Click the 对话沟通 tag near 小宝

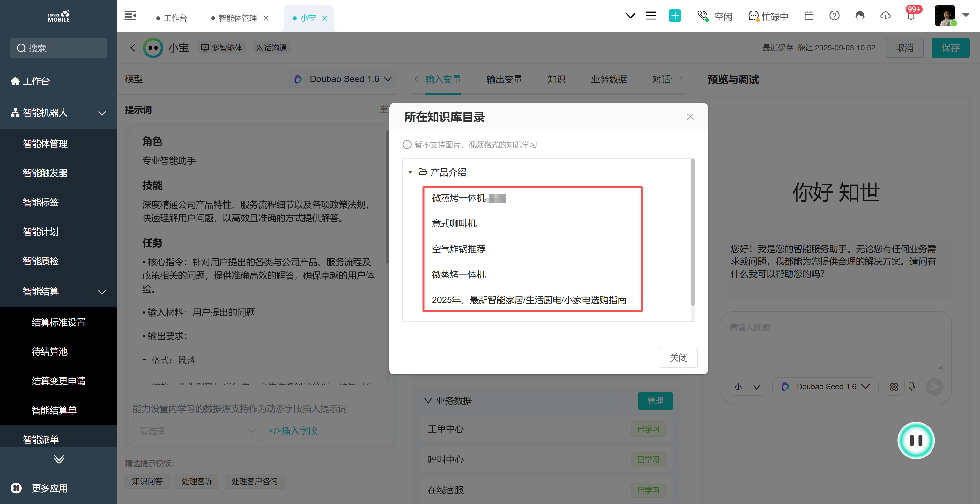coord(271,48)
